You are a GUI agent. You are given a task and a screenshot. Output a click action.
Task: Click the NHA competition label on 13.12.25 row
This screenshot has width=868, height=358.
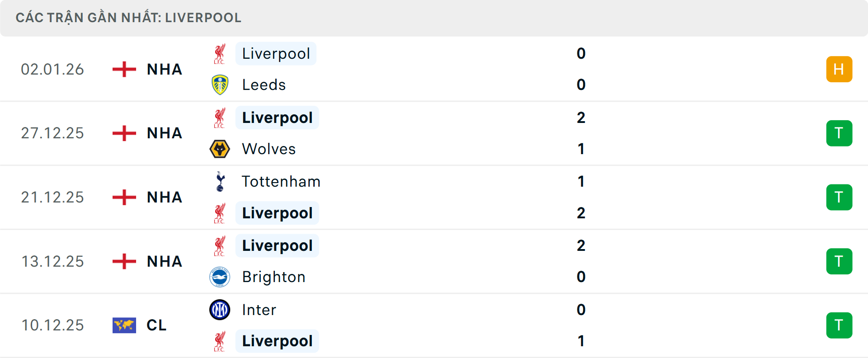(x=165, y=261)
